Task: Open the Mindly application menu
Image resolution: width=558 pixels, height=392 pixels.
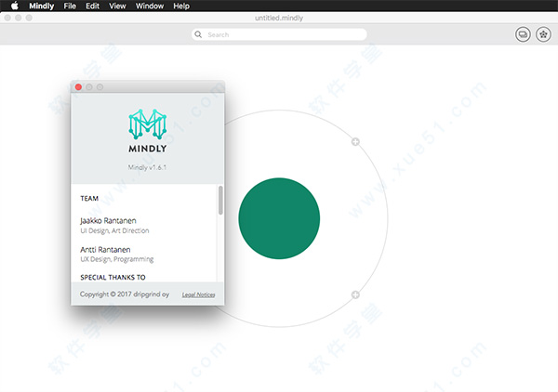Action: pyautogui.click(x=41, y=7)
